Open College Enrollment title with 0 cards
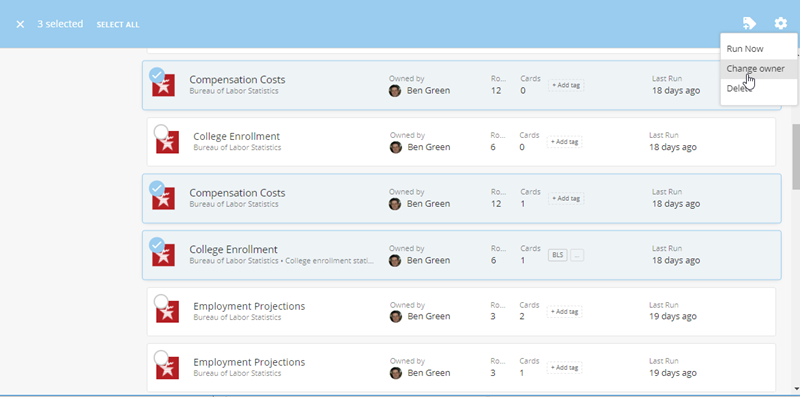The image size is (800, 397). coord(237,136)
